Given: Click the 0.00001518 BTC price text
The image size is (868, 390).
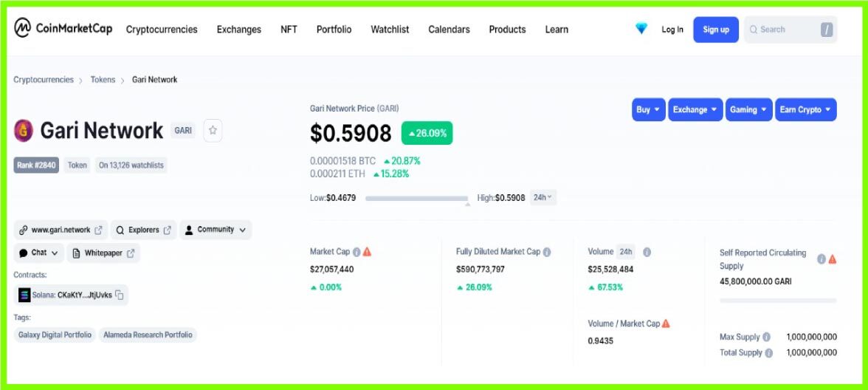Looking at the screenshot, I should click(342, 161).
